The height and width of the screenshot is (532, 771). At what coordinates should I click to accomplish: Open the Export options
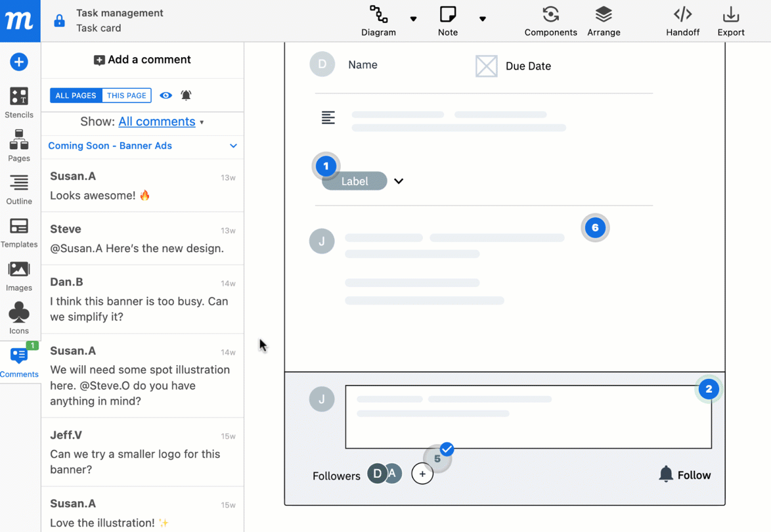[730, 20]
